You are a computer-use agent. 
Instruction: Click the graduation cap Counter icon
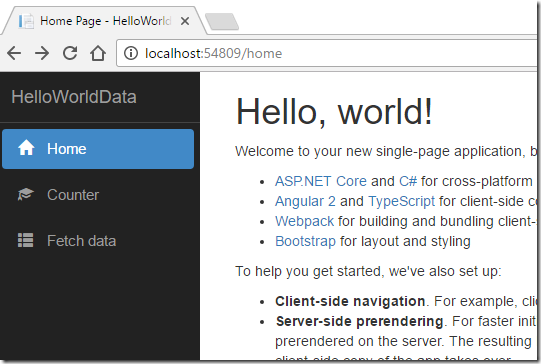point(26,194)
